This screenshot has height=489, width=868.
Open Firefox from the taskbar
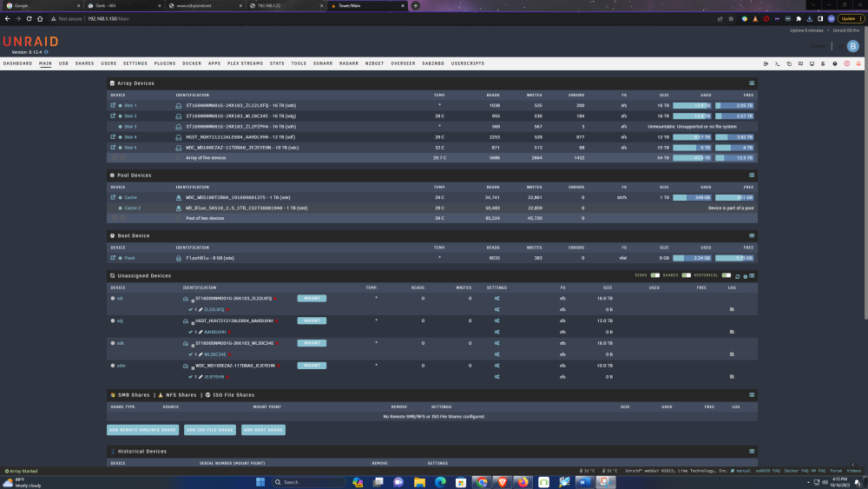pyautogui.click(x=523, y=482)
